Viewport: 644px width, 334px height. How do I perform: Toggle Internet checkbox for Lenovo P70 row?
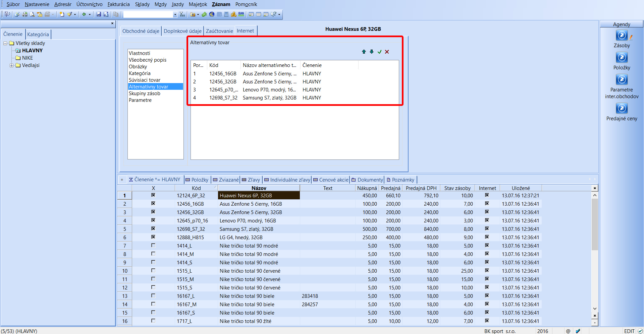tap(487, 220)
